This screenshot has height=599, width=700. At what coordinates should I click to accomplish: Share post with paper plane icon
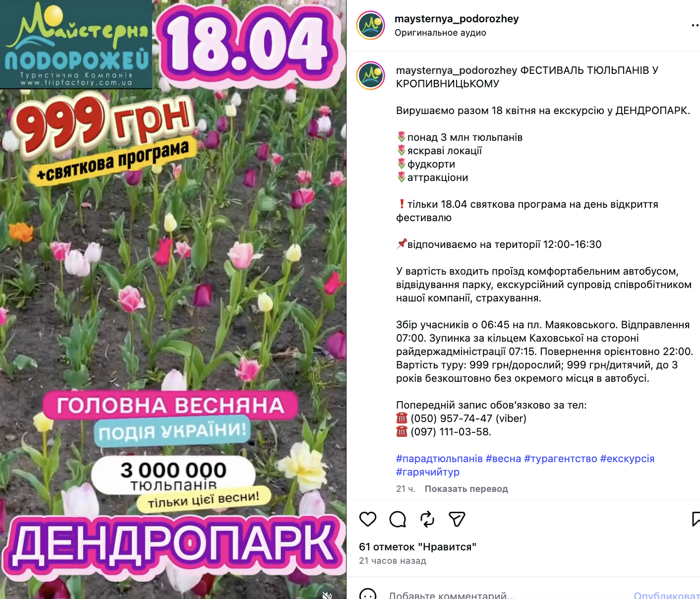coord(457,519)
